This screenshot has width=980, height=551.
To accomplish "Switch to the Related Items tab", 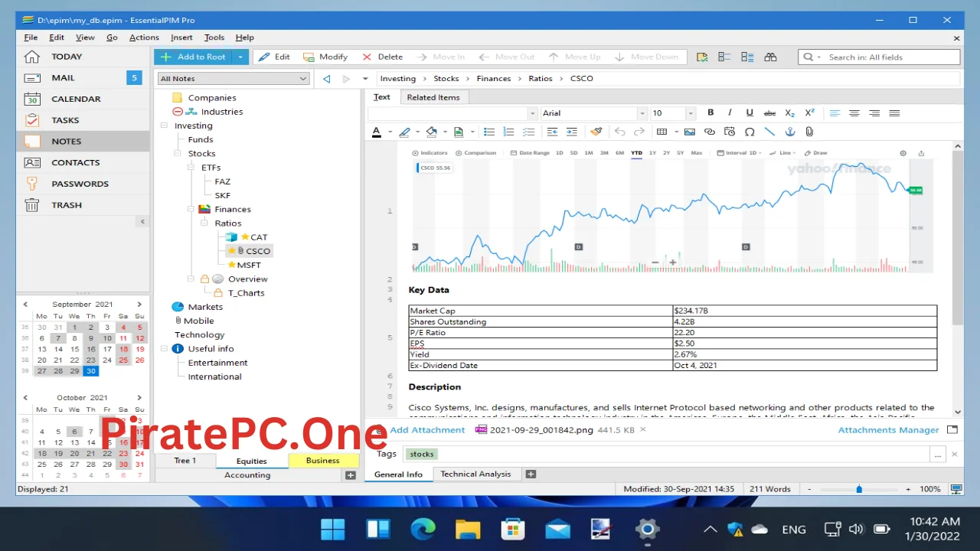I will (433, 97).
